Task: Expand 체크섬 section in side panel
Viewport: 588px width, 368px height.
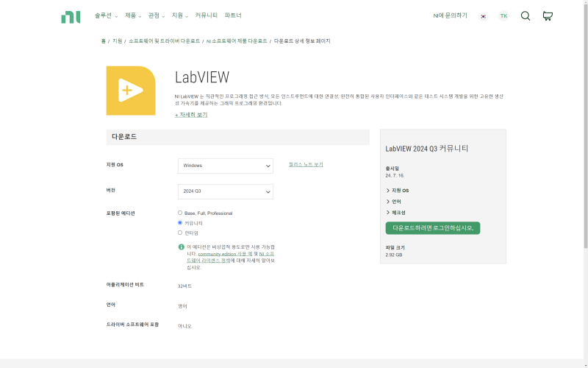Action: coord(395,212)
